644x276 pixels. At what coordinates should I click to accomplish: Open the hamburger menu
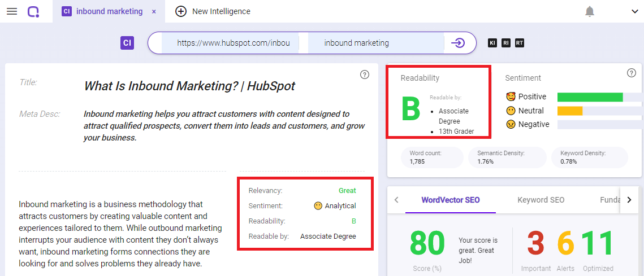12,11
